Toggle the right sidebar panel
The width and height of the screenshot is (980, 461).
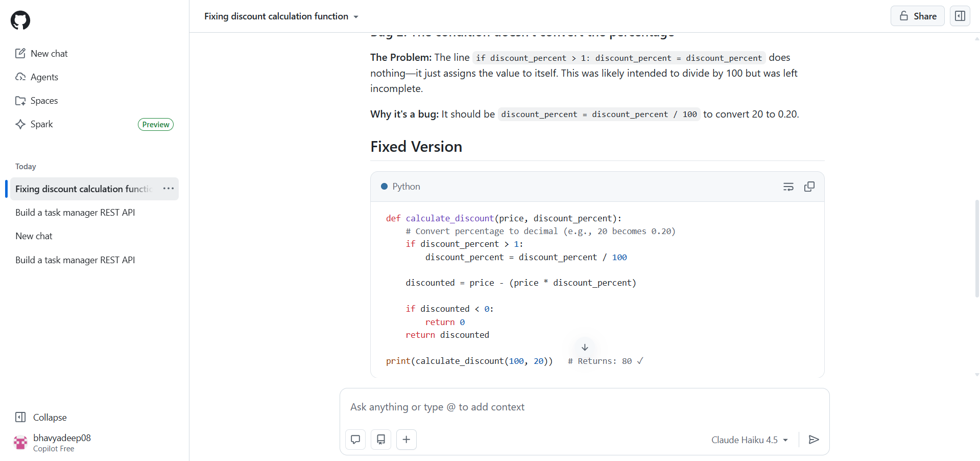tap(960, 16)
